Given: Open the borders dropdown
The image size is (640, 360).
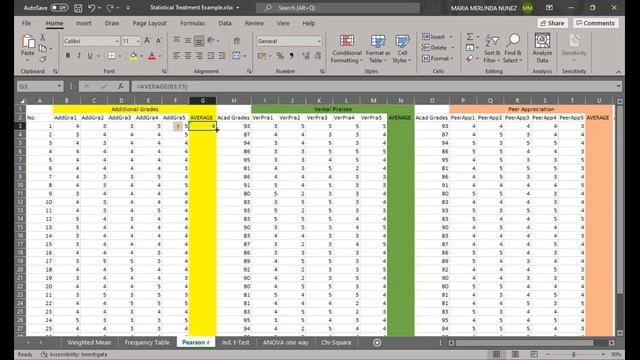Looking at the screenshot, I should (x=120, y=56).
